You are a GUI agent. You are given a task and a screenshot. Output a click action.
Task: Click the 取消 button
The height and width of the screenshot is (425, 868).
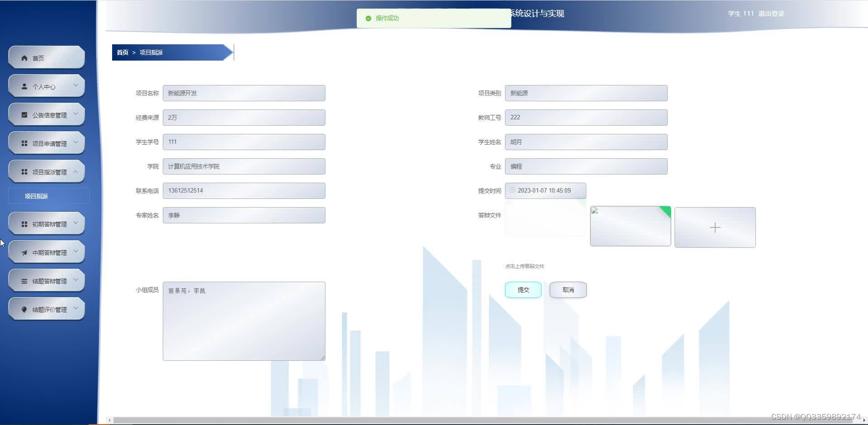pyautogui.click(x=568, y=290)
